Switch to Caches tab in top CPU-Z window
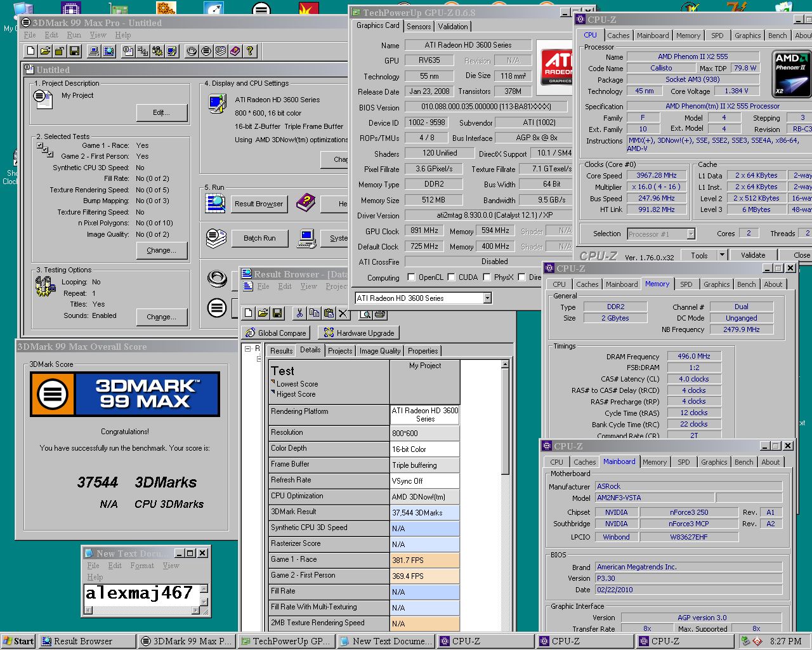This screenshot has width=812, height=650. (618, 36)
